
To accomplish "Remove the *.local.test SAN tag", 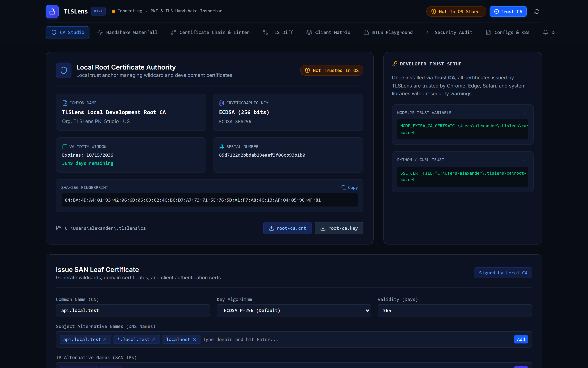I will coord(154,339).
